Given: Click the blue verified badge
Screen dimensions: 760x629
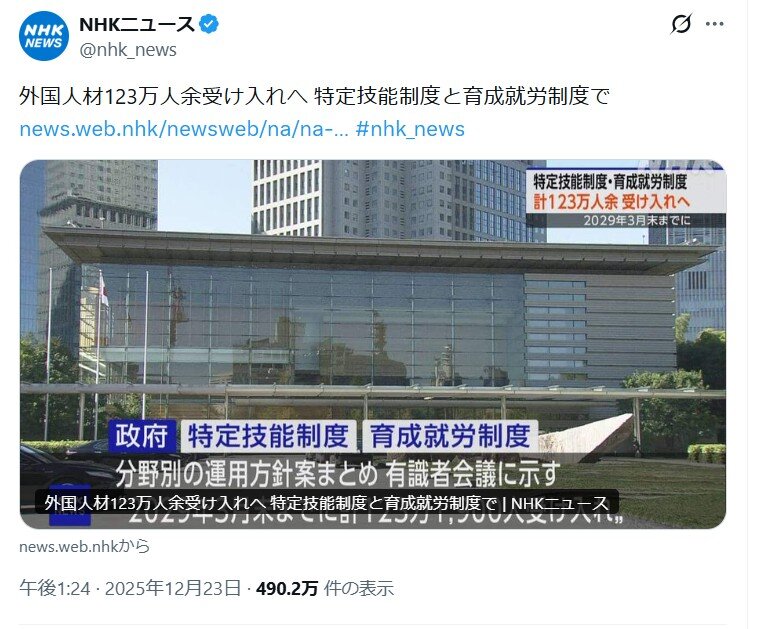Looking at the screenshot, I should pos(209,24).
